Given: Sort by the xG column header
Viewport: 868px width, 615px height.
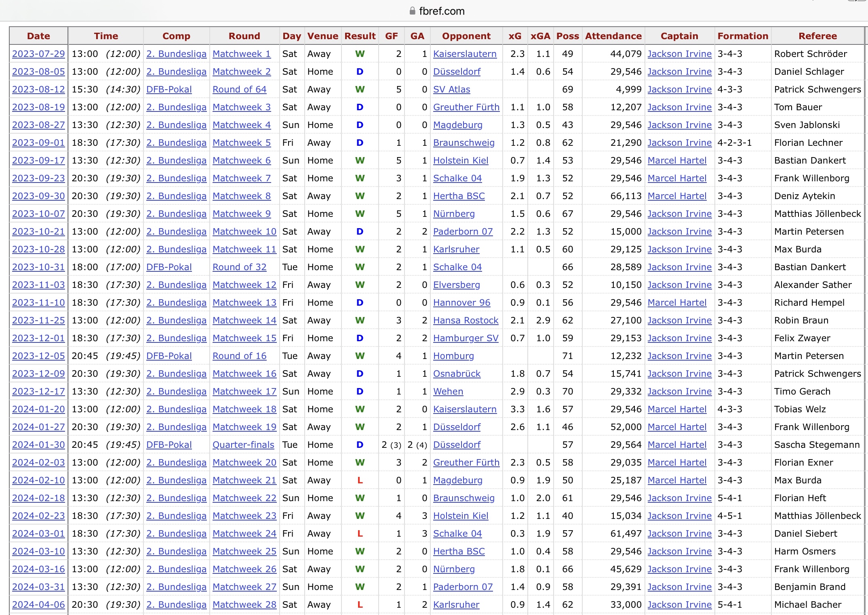Looking at the screenshot, I should (514, 36).
